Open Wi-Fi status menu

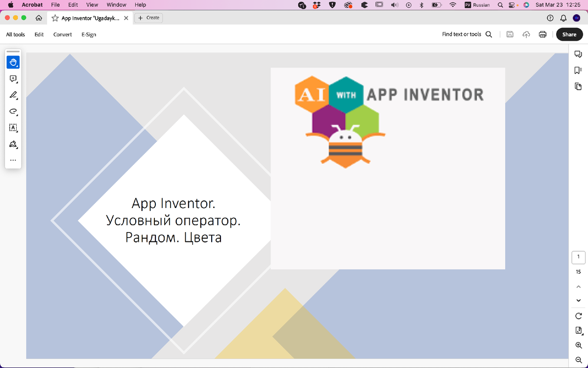453,5
